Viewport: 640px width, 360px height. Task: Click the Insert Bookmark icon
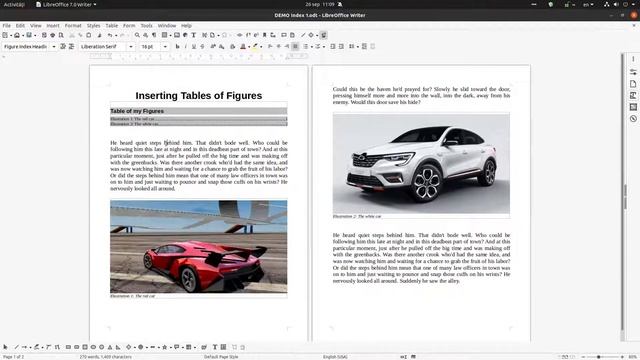(x=264, y=36)
